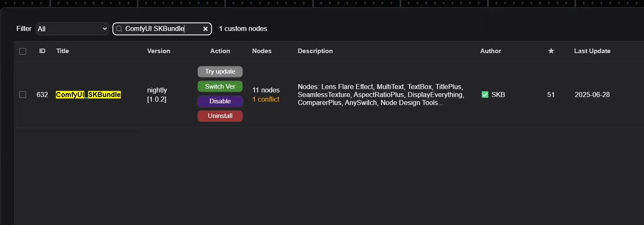Click into the ComfyUI SKBundle search field
The height and width of the screenshot is (225, 644).
[x=161, y=29]
